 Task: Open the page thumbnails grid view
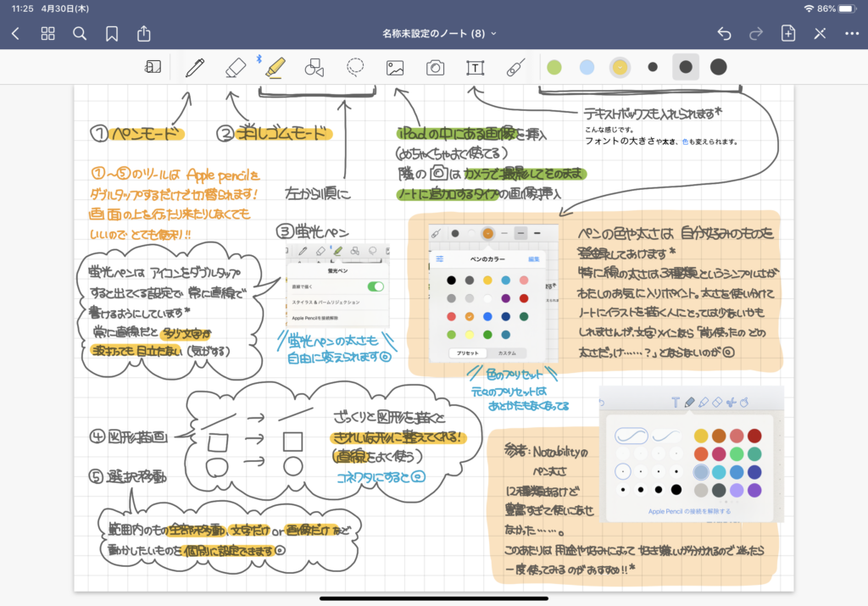[47, 34]
